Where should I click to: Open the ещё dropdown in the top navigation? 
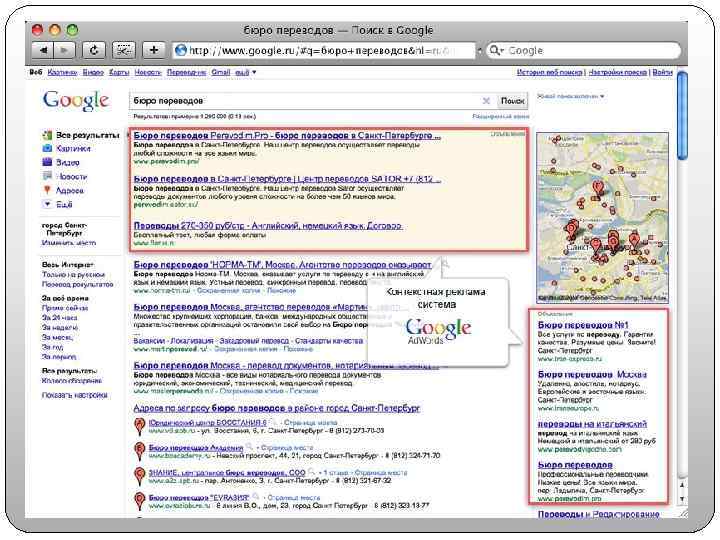246,73
